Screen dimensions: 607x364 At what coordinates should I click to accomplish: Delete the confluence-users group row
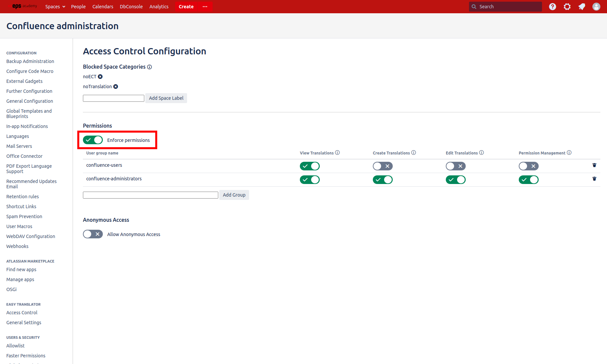(594, 165)
